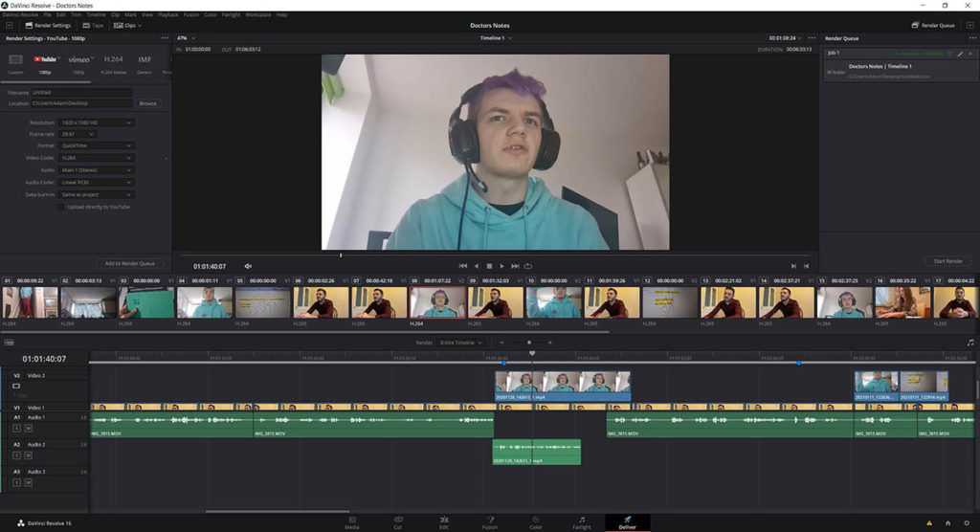
Task: Open project settings gear icon at bottom right
Action: click(x=965, y=523)
